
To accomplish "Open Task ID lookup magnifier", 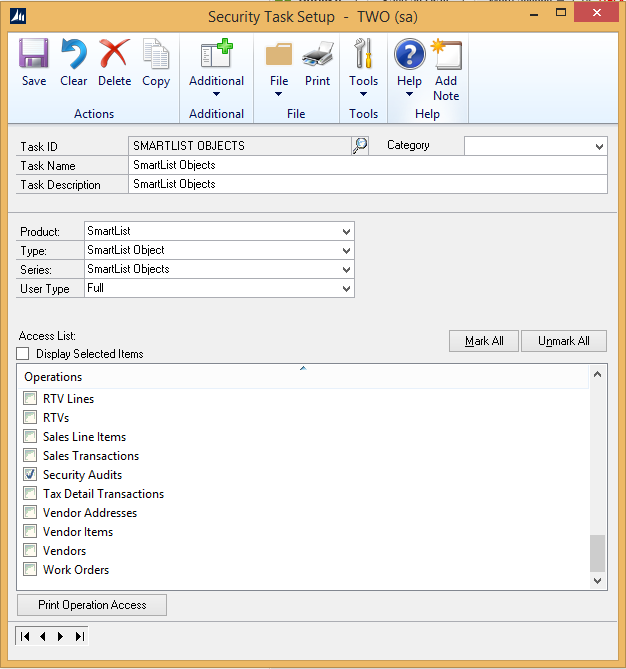I will [360, 146].
